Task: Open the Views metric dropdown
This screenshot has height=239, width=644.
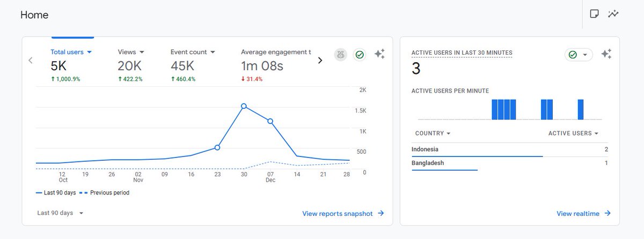Action: [x=131, y=52]
